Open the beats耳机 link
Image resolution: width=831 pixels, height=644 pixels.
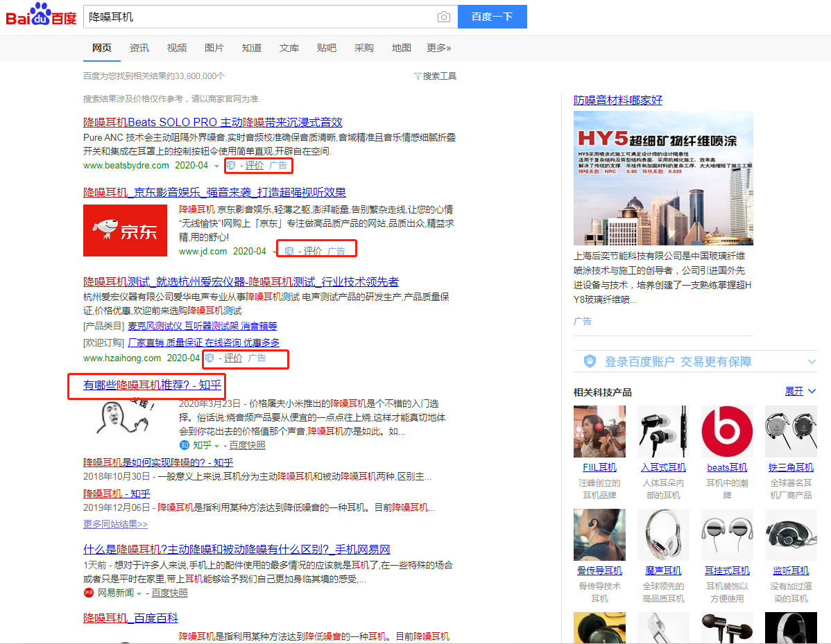727,467
